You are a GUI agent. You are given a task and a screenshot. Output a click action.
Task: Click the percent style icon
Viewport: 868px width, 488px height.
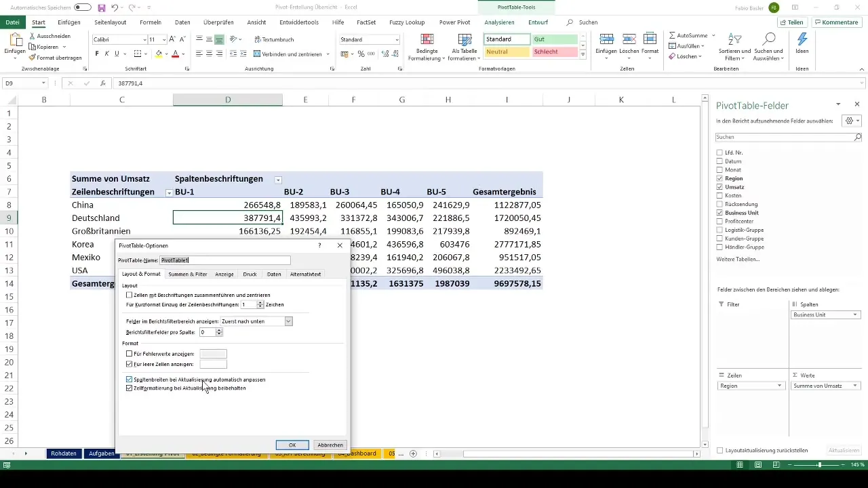pos(361,54)
